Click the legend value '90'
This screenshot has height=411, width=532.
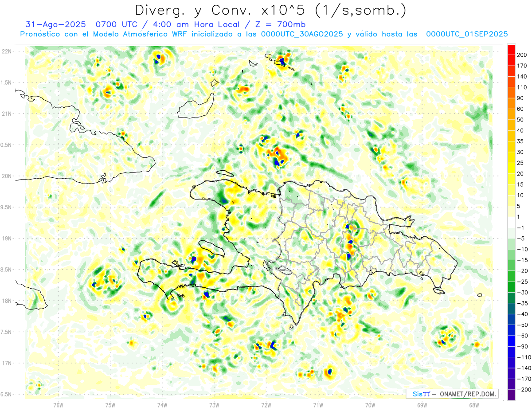point(520,98)
